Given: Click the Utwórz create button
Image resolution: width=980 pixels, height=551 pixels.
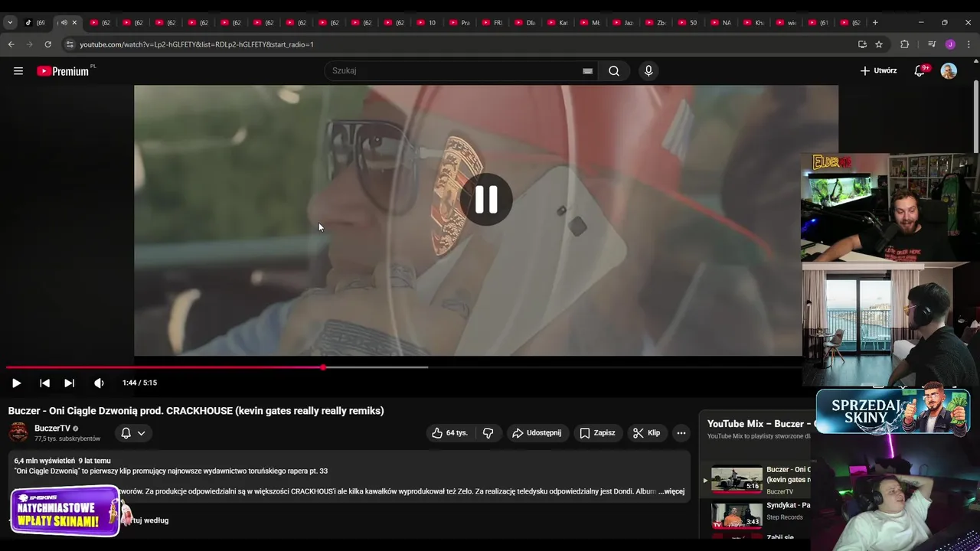Looking at the screenshot, I should point(878,71).
